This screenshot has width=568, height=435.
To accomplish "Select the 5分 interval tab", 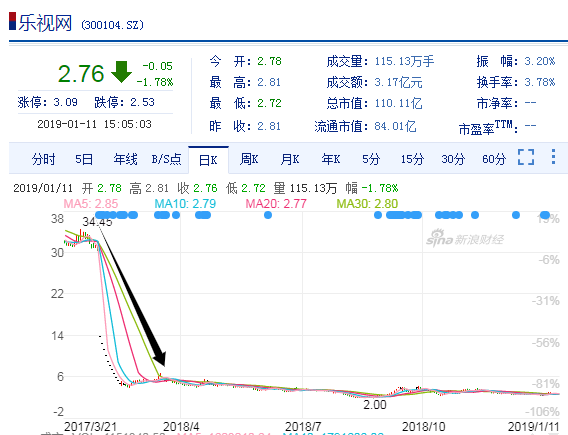I will (371, 159).
